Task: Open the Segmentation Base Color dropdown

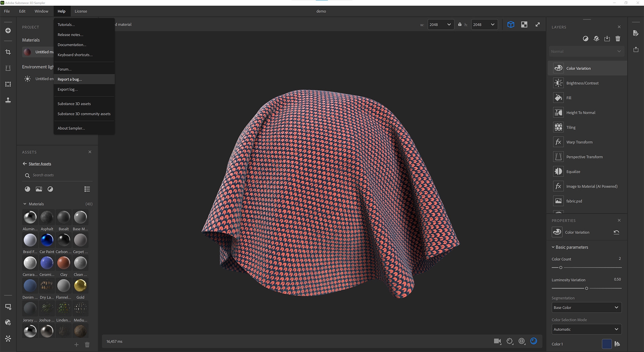Action: click(586, 307)
